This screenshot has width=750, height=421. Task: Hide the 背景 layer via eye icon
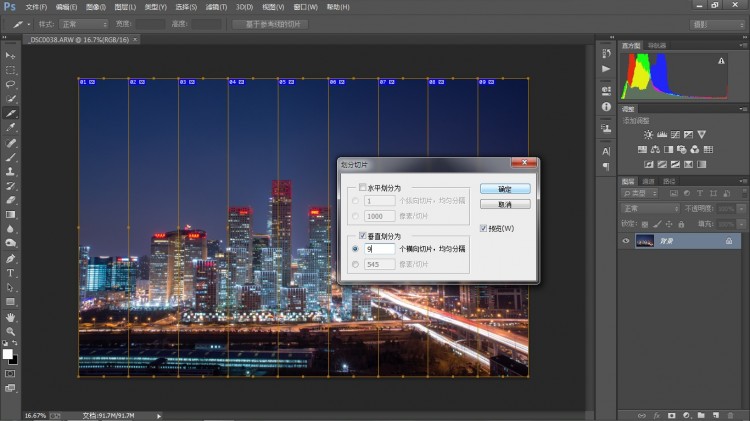[x=626, y=241]
